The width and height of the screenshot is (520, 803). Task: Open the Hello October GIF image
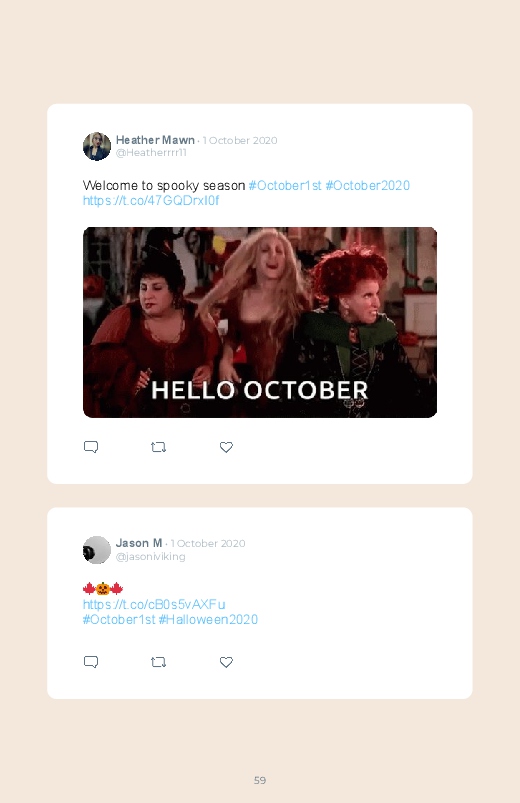[x=260, y=323]
